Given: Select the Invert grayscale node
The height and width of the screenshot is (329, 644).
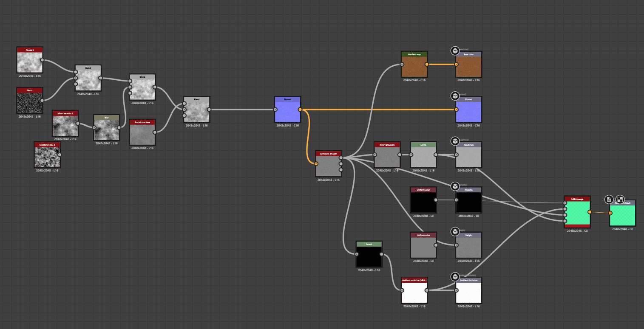Looking at the screenshot, I should pyautogui.click(x=387, y=155).
